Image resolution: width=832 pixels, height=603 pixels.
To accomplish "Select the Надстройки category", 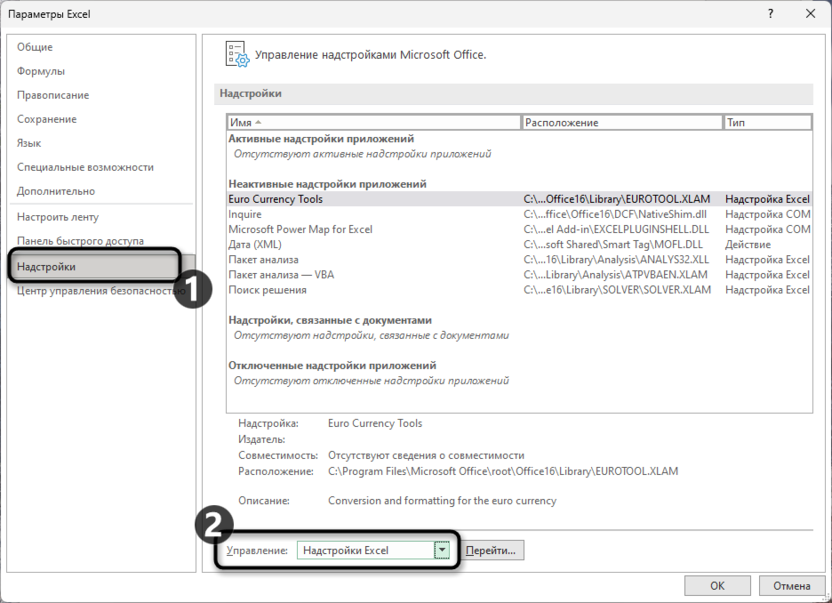I will click(x=46, y=267).
